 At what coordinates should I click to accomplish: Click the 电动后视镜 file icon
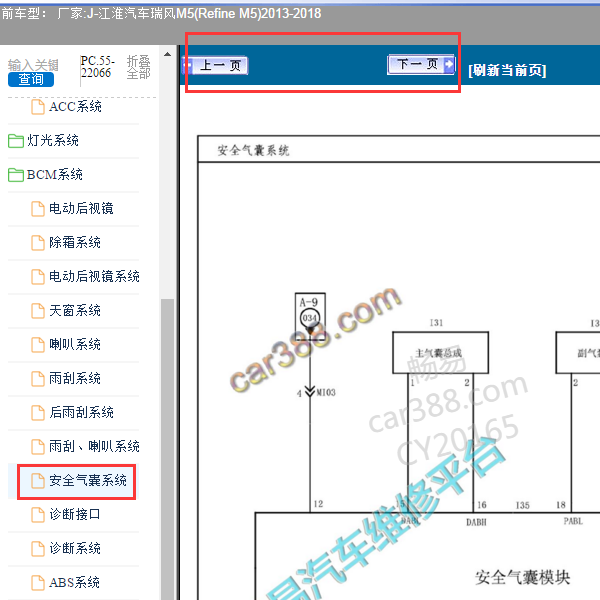tap(38, 209)
